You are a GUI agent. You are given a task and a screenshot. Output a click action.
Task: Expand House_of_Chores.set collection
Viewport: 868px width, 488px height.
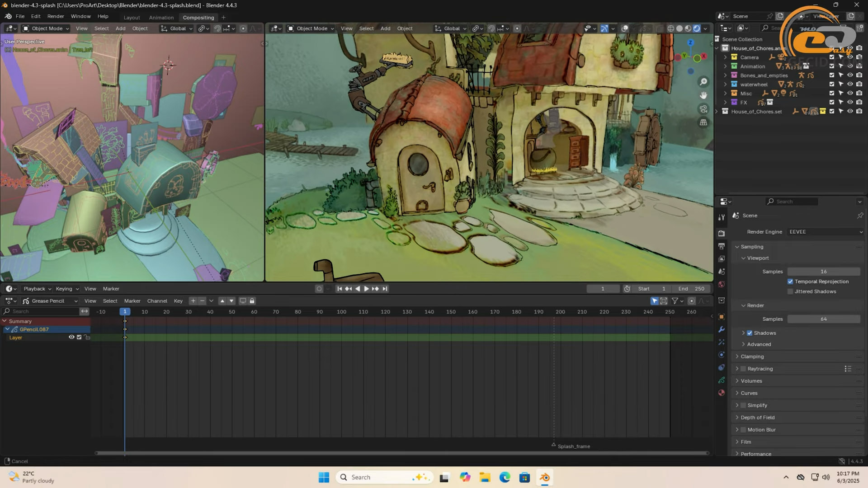click(x=717, y=112)
